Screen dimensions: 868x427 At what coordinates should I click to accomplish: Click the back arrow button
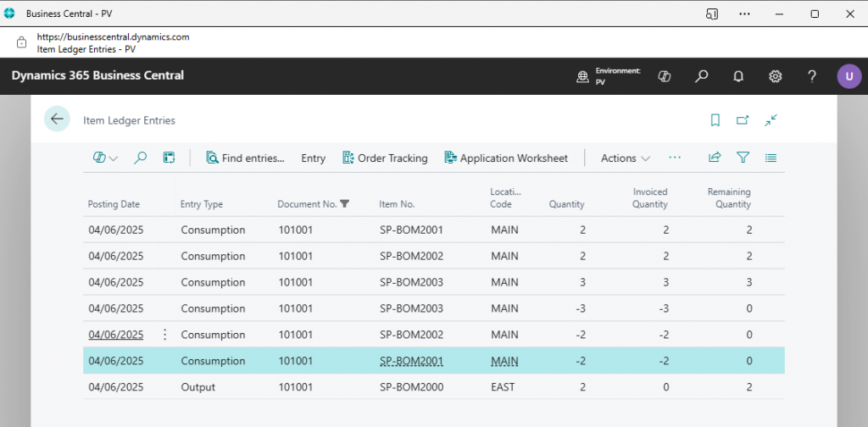click(x=57, y=119)
